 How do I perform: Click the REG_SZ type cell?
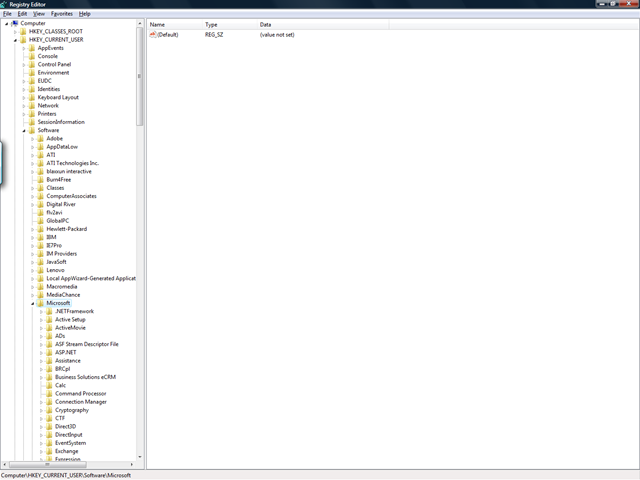click(214, 35)
